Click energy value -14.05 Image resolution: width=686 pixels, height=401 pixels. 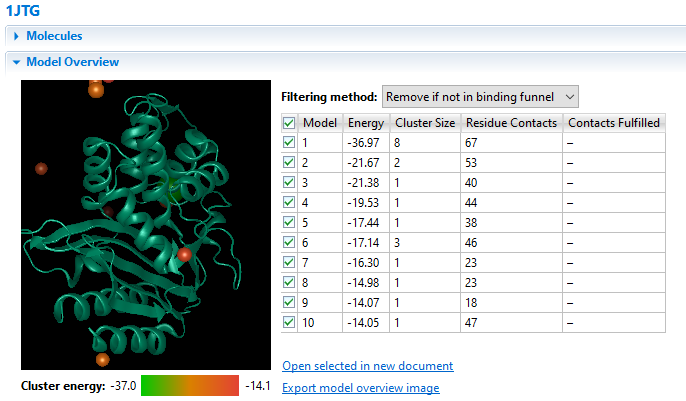tap(363, 323)
